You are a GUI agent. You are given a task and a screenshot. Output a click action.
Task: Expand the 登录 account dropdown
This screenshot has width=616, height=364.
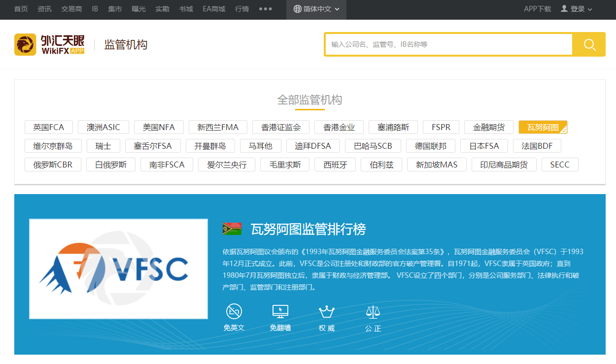(576, 8)
